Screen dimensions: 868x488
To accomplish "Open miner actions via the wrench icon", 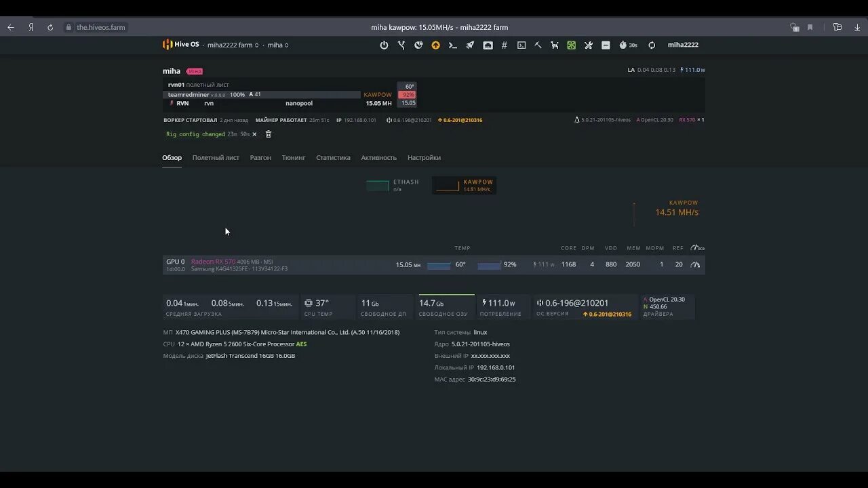I will tap(589, 45).
